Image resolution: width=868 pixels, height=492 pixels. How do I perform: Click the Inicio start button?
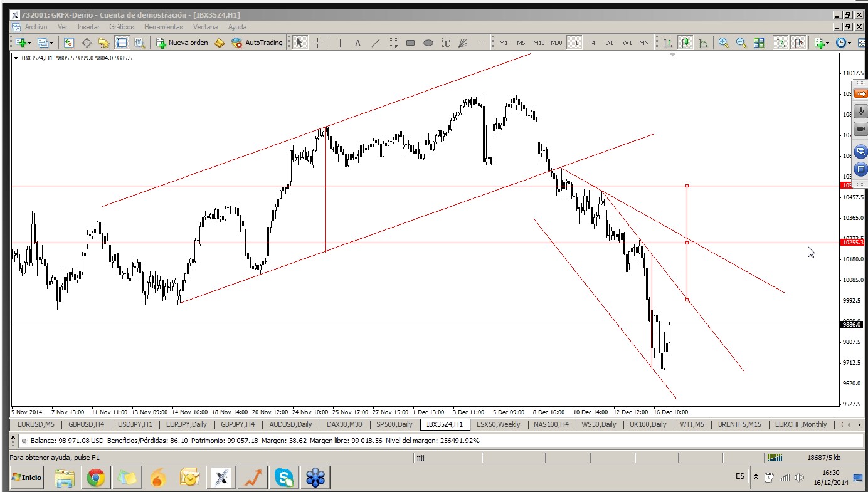26,478
